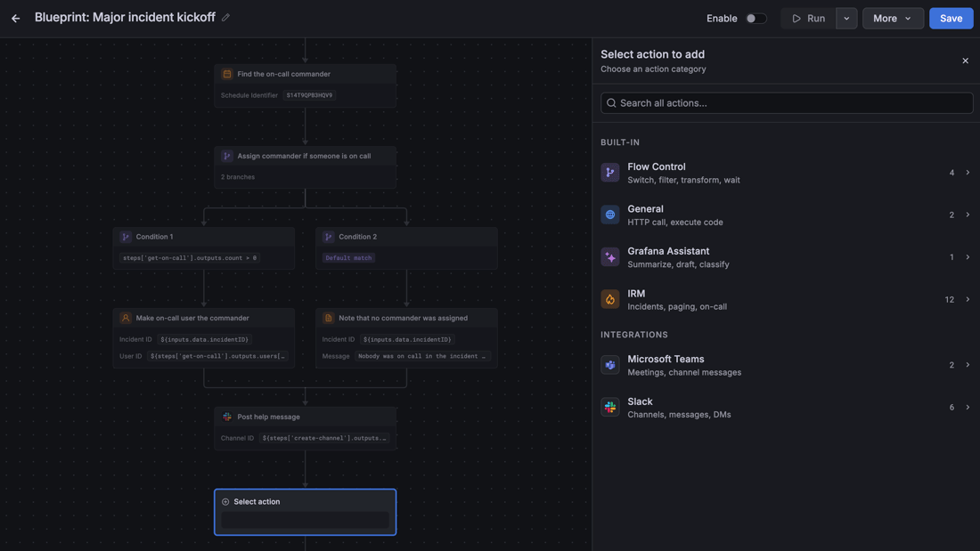Go back using the left arrow icon
Image resolution: width=980 pixels, height=551 pixels.
[x=16, y=18]
